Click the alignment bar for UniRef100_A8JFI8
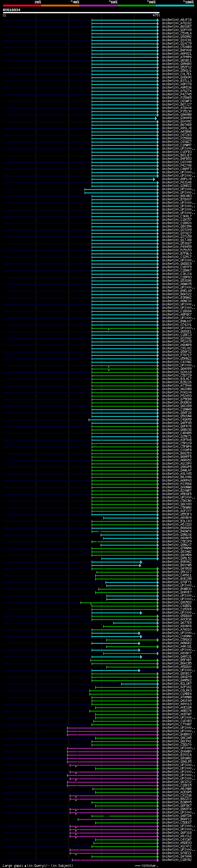The height and width of the screenshot is (868, 197). click(125, 20)
